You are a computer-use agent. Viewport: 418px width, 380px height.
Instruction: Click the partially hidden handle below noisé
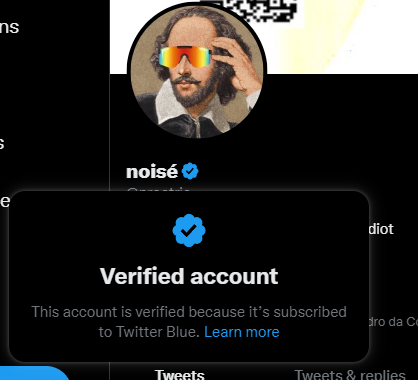(158, 189)
